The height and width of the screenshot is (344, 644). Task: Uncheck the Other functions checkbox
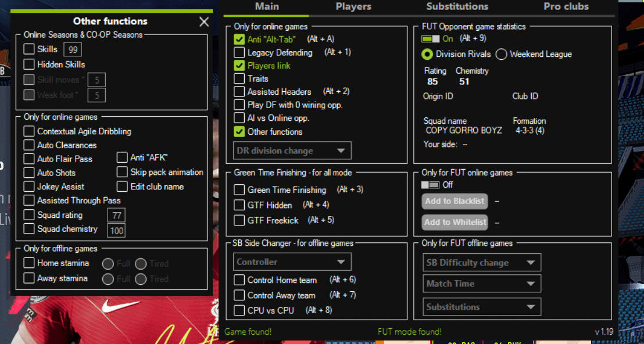point(239,132)
